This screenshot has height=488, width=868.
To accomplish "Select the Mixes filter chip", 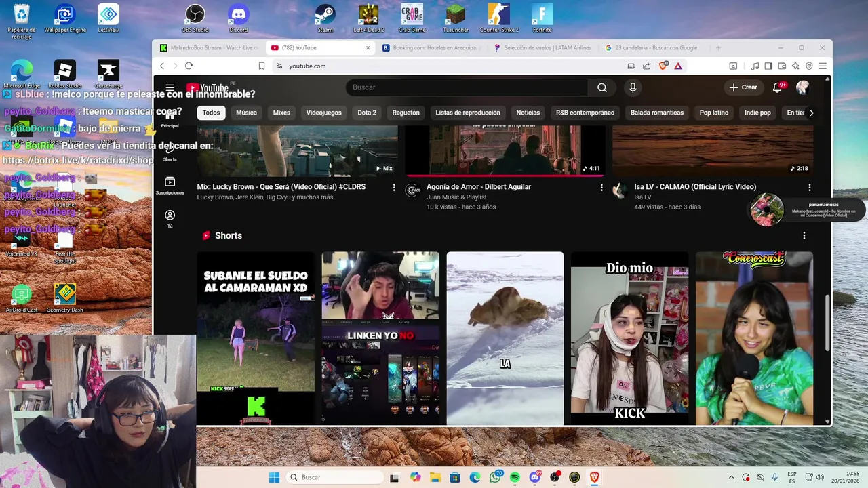I will (281, 113).
